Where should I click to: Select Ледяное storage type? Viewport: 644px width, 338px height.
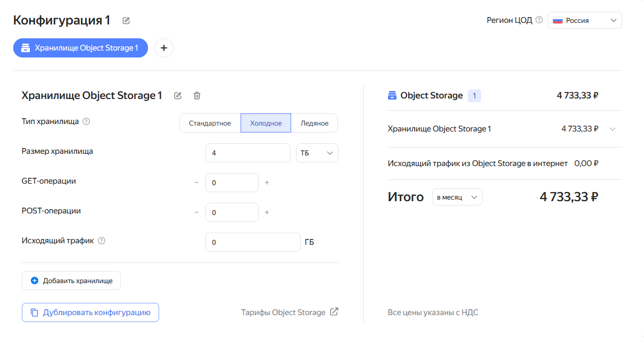[x=315, y=123]
